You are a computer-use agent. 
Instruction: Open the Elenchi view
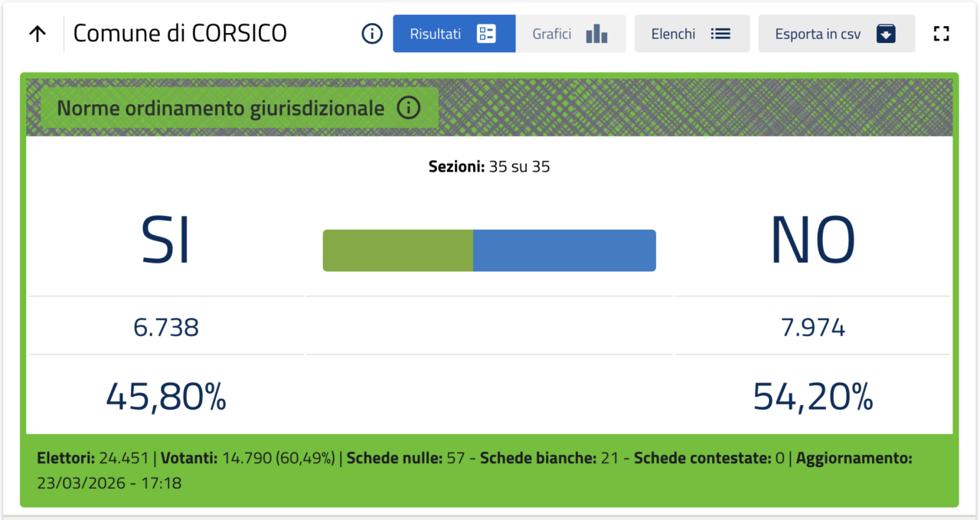[674, 34]
